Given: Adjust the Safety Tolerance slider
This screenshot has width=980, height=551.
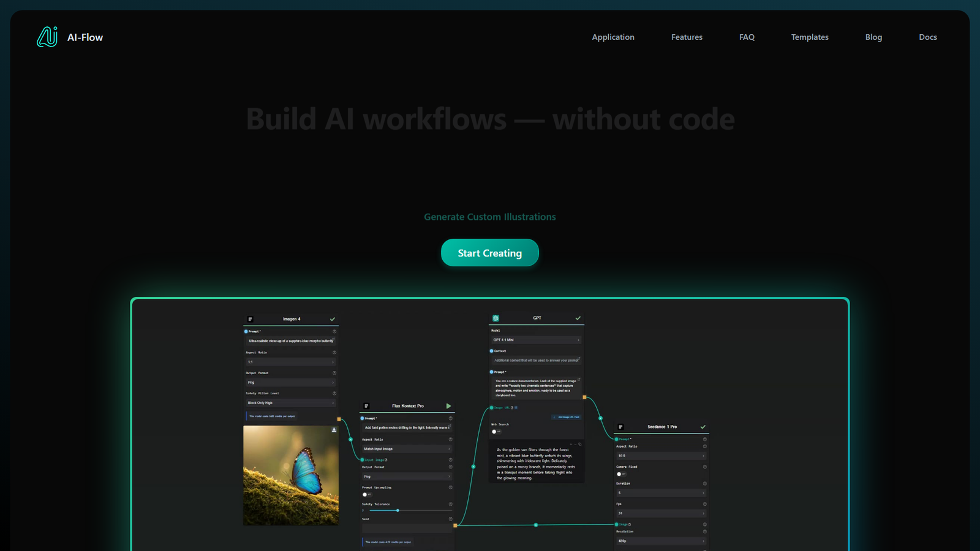Looking at the screenshot, I should pos(398,510).
